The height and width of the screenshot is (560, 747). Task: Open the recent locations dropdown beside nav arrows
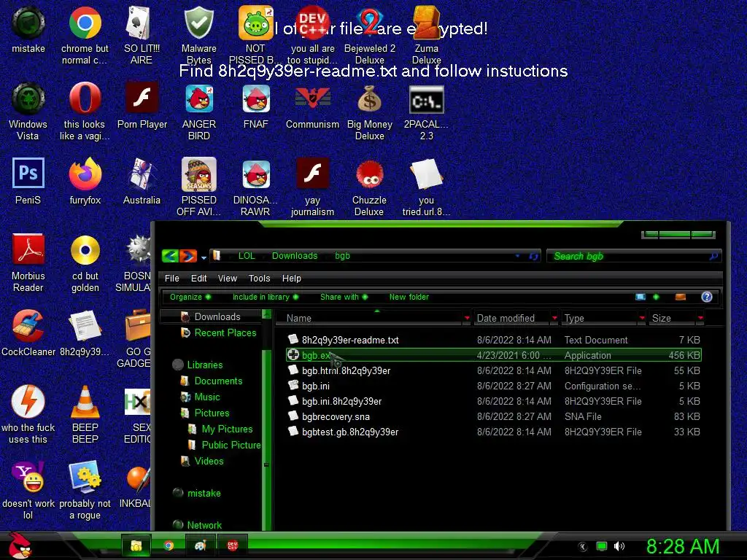tap(204, 257)
